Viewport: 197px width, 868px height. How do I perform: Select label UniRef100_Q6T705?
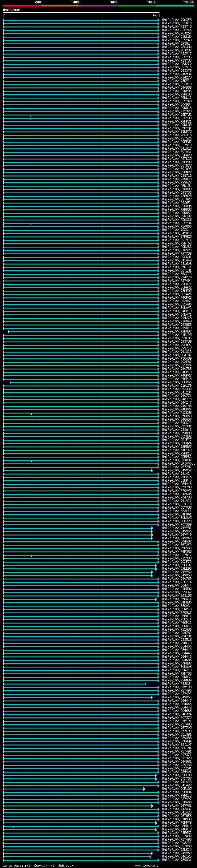pos(176,728)
